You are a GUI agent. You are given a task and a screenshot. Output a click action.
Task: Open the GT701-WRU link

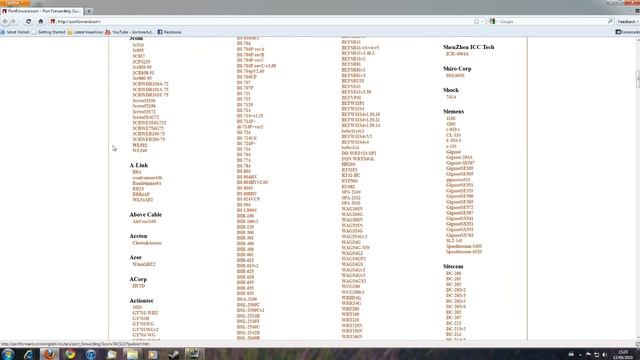pyautogui.click(x=145, y=313)
